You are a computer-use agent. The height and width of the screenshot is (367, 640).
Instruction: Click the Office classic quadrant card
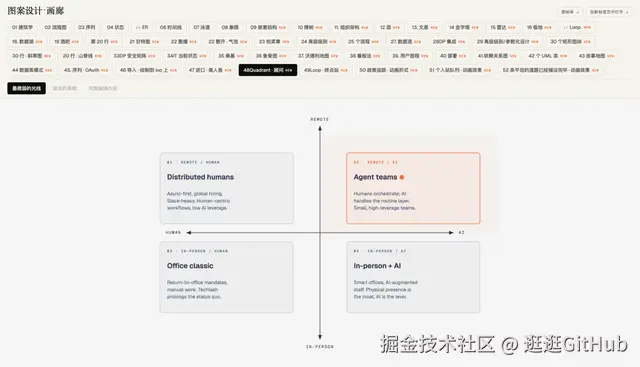tap(227, 277)
